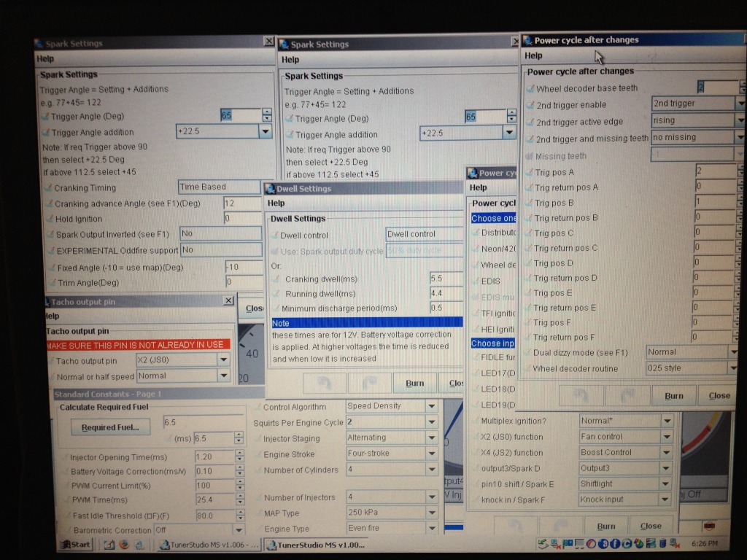Open Help menu in the partially hidden Power cycle window

479,187
